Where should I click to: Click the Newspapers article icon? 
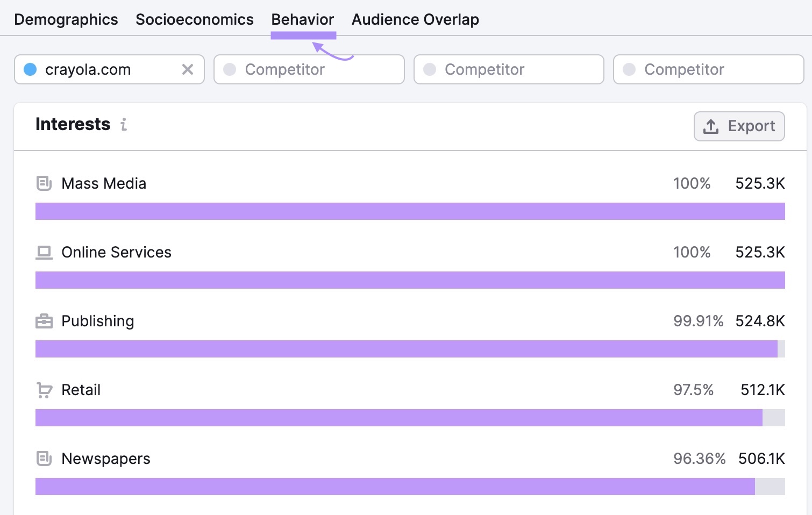tap(44, 459)
